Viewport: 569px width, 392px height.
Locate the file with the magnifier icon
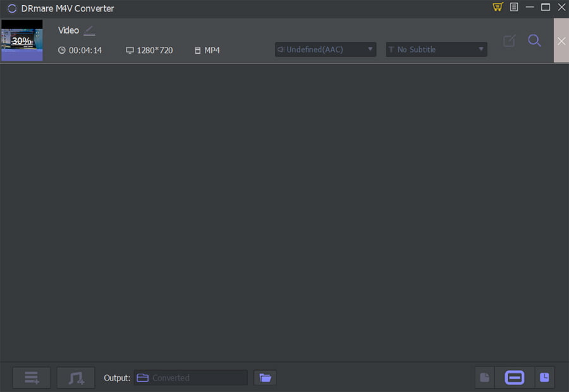click(534, 40)
